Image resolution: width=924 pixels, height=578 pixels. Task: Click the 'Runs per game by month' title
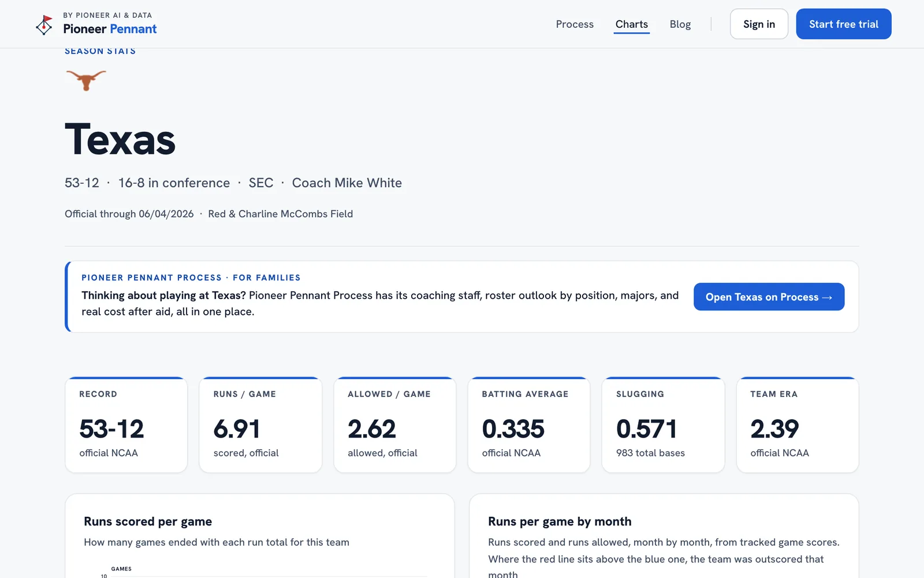click(560, 521)
